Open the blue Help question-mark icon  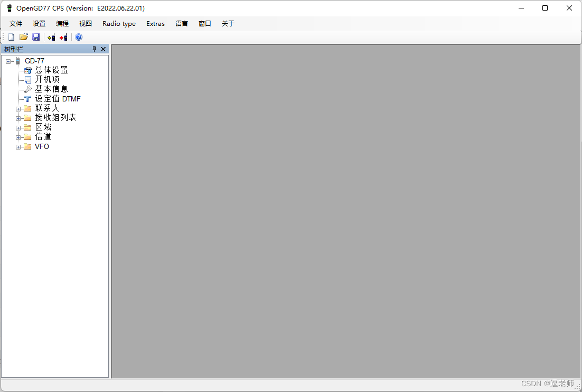click(x=79, y=37)
